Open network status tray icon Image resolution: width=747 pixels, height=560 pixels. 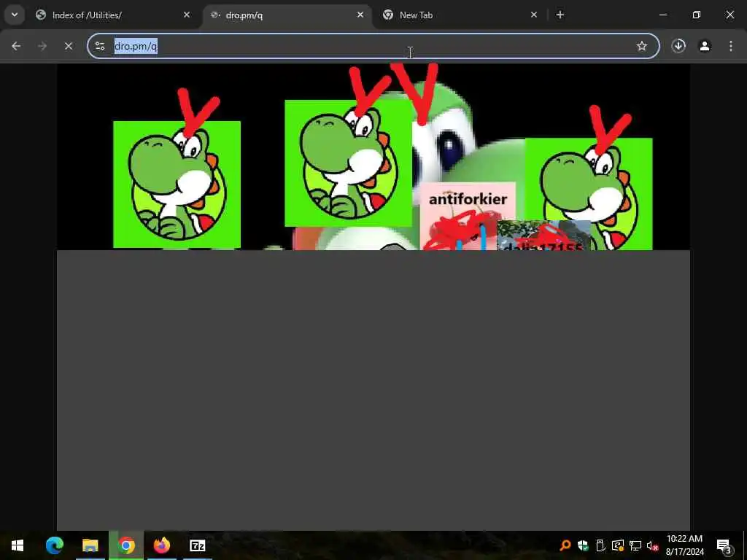click(635, 545)
